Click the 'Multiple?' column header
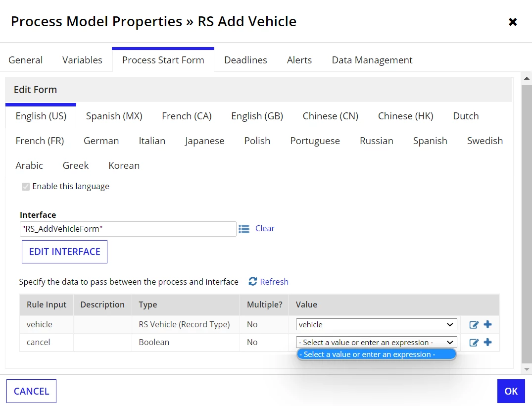The width and height of the screenshot is (532, 406). click(265, 305)
